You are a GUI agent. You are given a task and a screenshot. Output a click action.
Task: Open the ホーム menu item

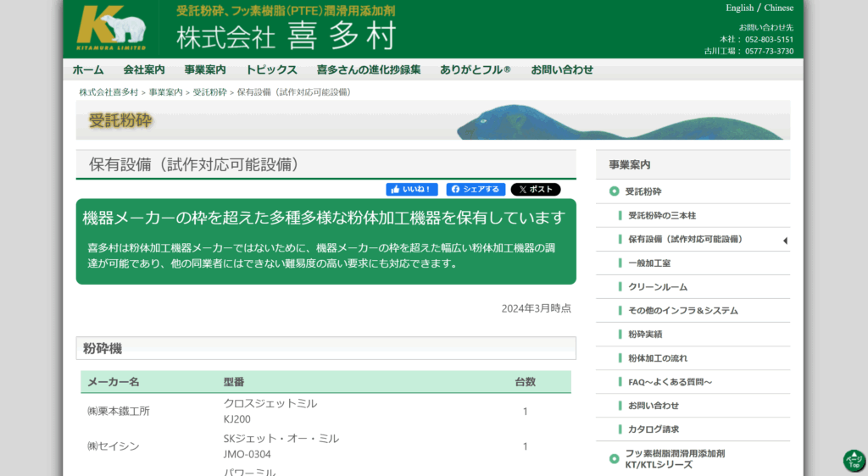[87, 69]
